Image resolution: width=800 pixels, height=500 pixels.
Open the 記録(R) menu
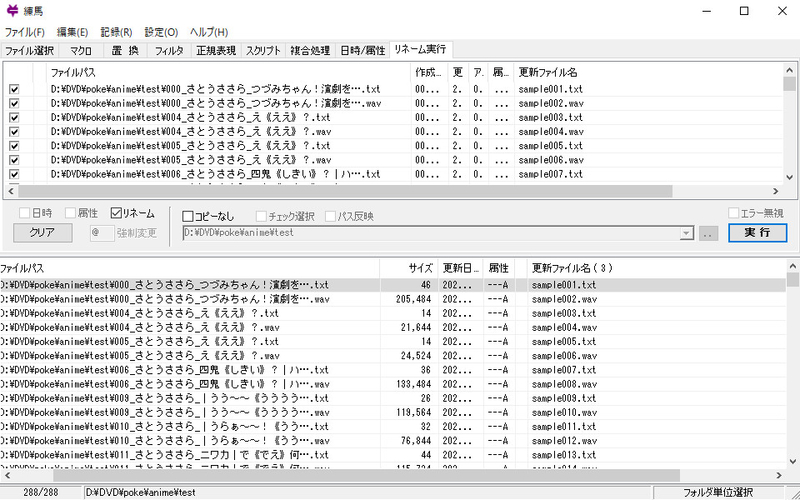click(x=116, y=32)
